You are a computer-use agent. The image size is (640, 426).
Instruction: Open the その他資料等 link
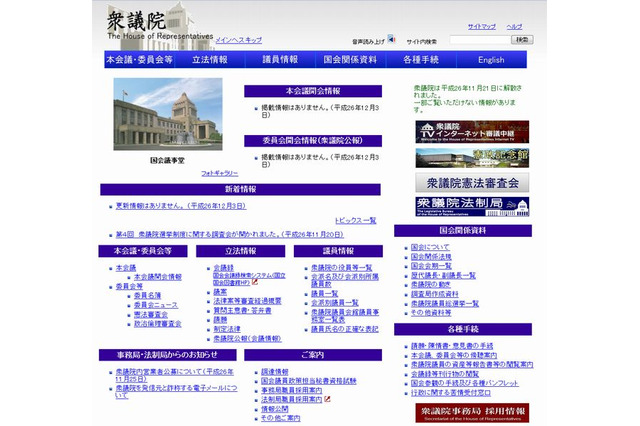click(x=431, y=313)
